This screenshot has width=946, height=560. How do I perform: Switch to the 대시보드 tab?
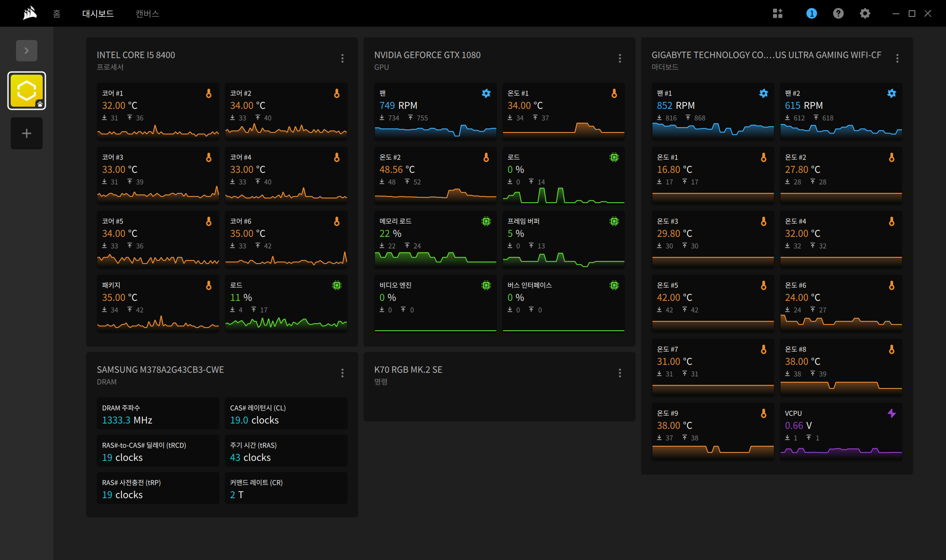coord(98,14)
